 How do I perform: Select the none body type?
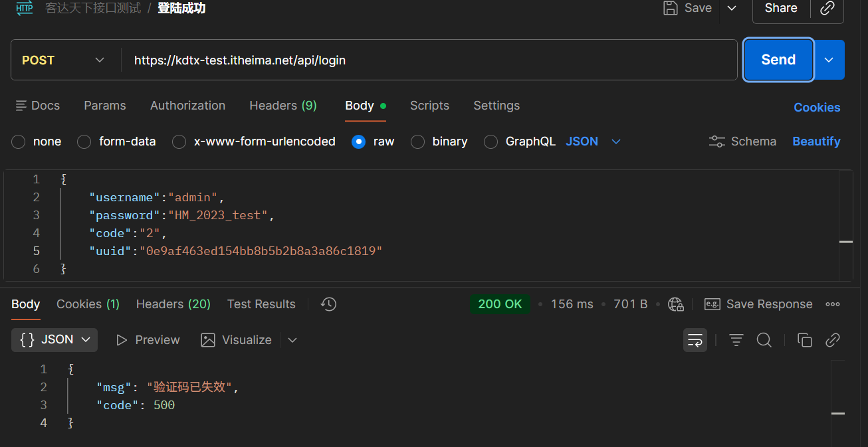pyautogui.click(x=19, y=141)
